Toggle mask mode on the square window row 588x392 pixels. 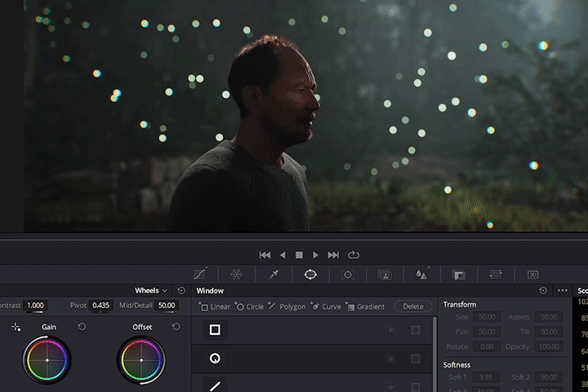click(x=416, y=330)
